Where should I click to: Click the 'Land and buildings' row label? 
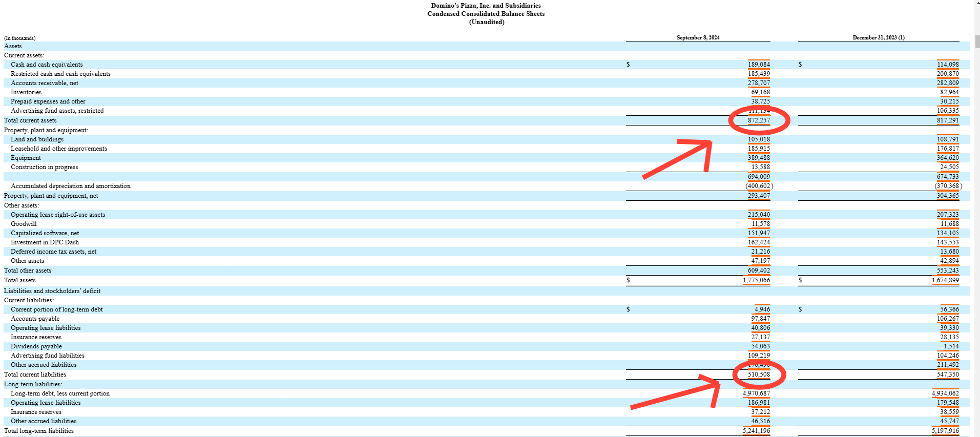pos(37,139)
